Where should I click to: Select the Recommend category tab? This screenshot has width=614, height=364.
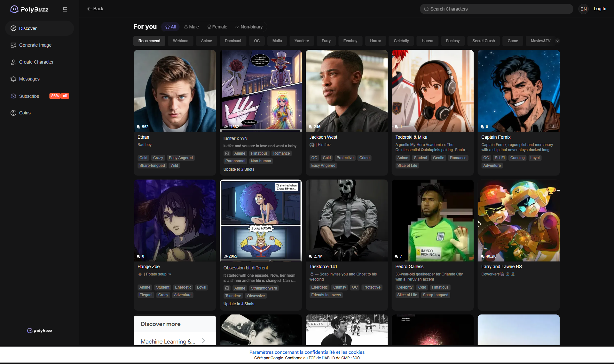pos(149,41)
